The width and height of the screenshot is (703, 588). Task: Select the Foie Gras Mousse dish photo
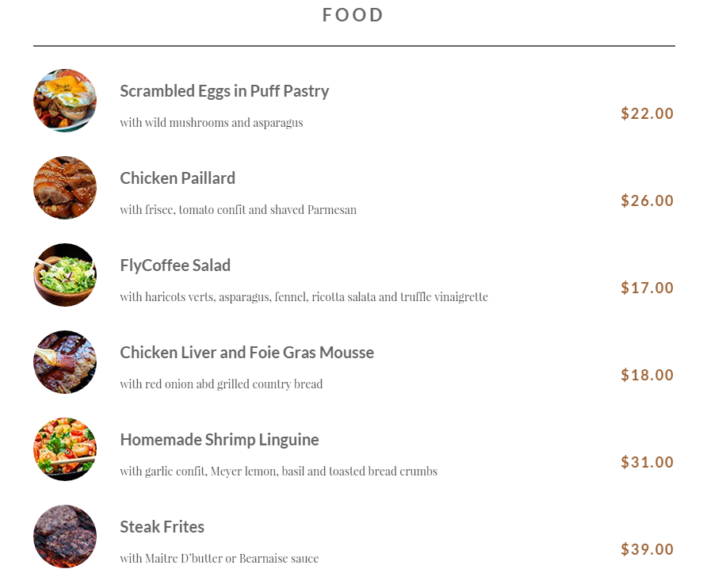65,362
